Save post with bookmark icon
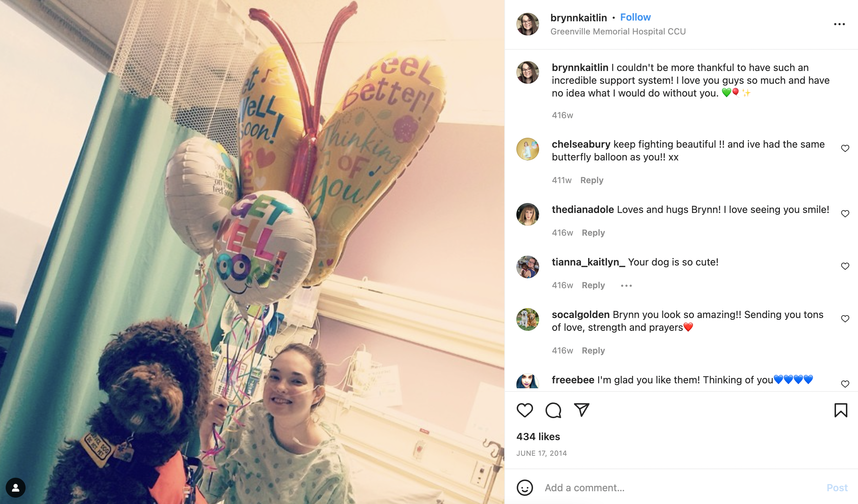The width and height of the screenshot is (858, 504). click(x=841, y=410)
